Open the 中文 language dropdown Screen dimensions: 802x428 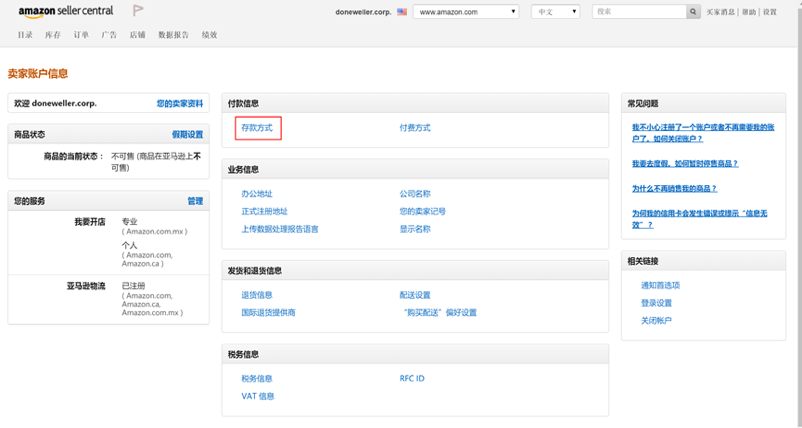pos(555,12)
